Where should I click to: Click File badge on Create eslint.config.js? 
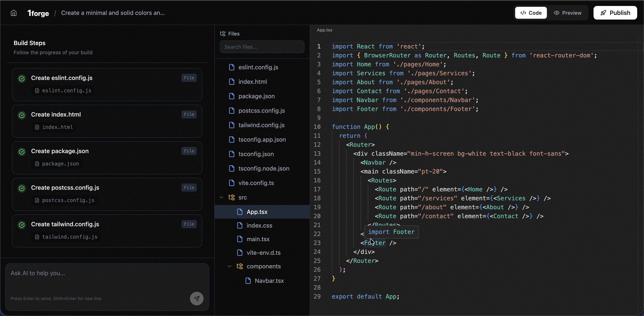(x=189, y=78)
